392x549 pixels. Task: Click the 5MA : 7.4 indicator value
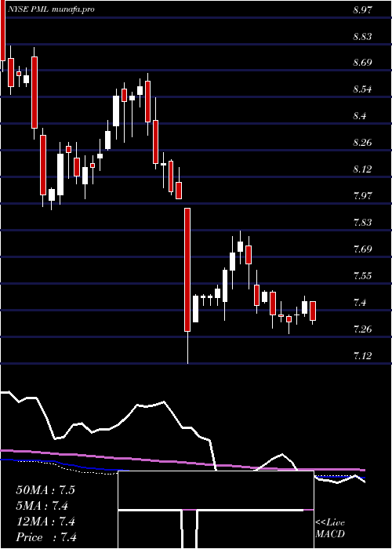click(42, 506)
